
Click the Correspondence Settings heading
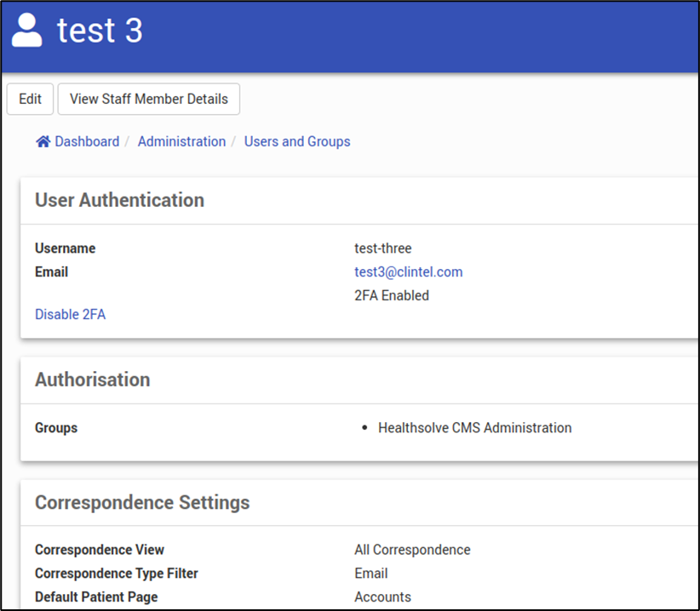pos(142,503)
